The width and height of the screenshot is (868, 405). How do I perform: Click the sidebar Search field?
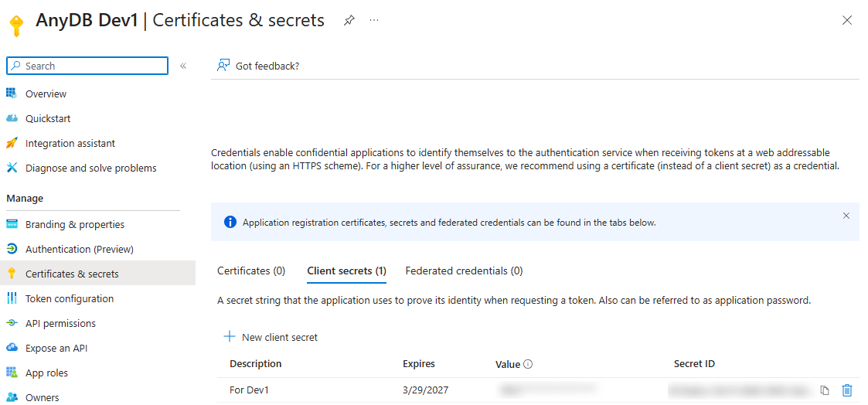(87, 66)
